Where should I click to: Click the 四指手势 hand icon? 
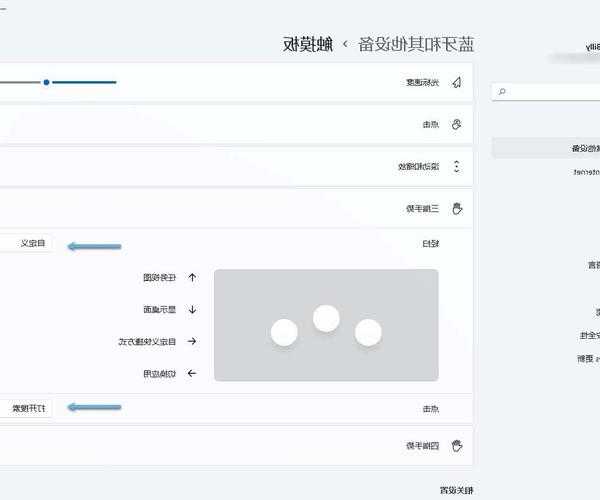click(x=457, y=443)
